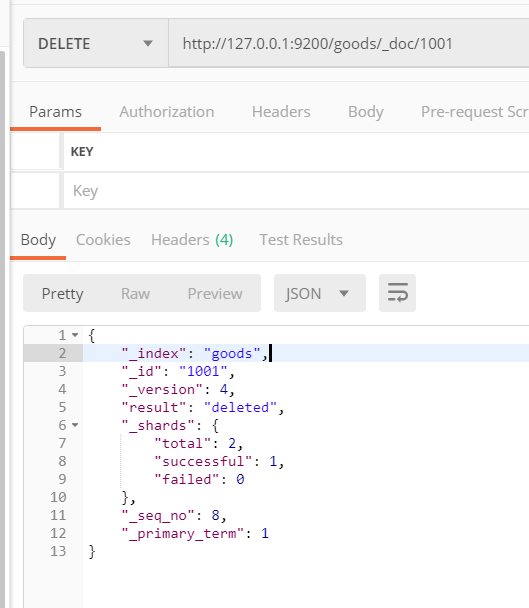This screenshot has height=608, width=529.
Task: Click the request URL input field
Action: click(349, 43)
